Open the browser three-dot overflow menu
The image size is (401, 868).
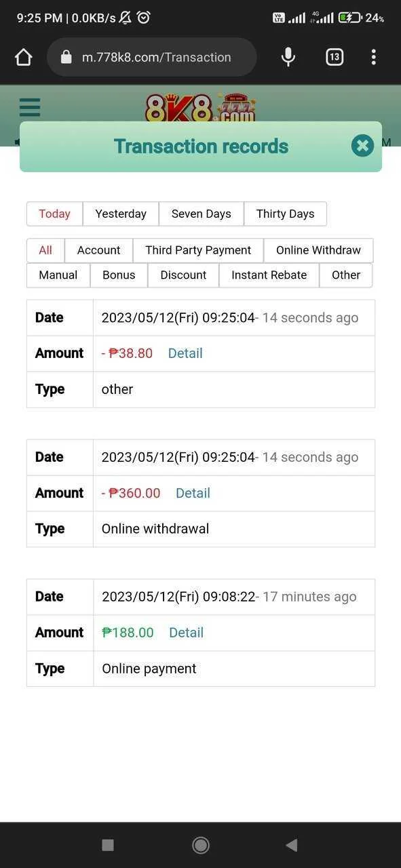tap(373, 57)
